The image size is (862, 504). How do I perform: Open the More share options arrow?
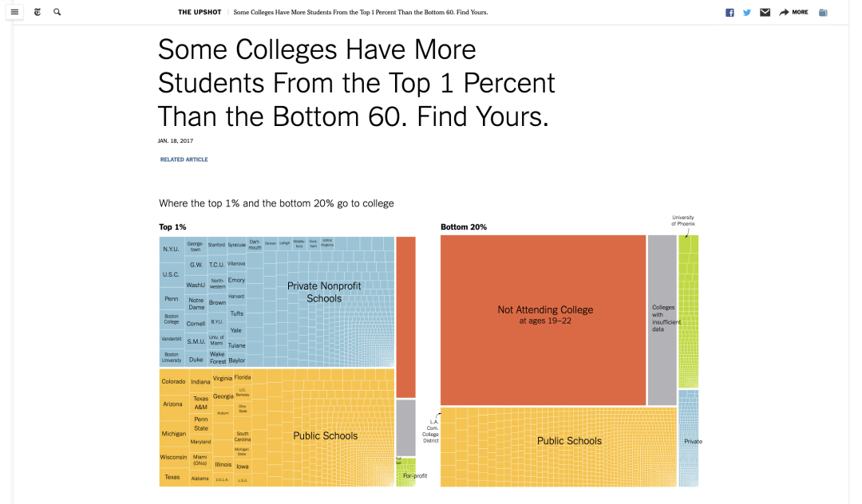(x=793, y=13)
